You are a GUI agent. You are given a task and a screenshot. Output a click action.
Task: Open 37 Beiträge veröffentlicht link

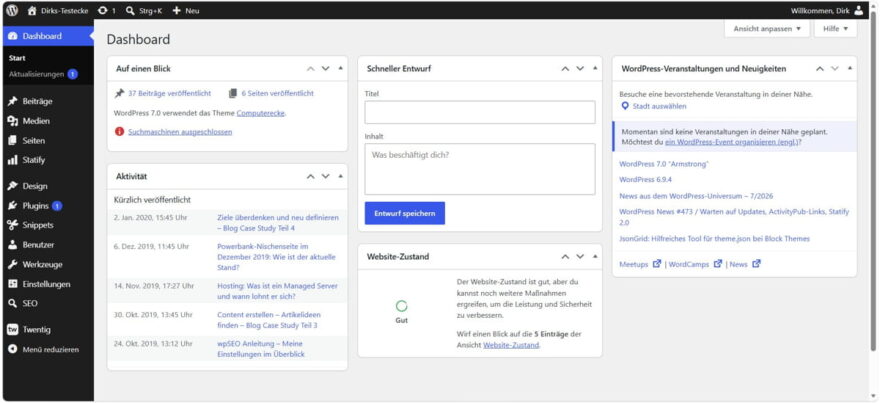(169, 93)
